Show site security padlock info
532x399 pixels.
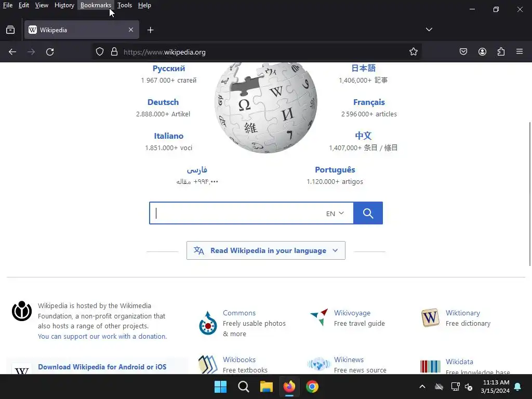(x=114, y=51)
